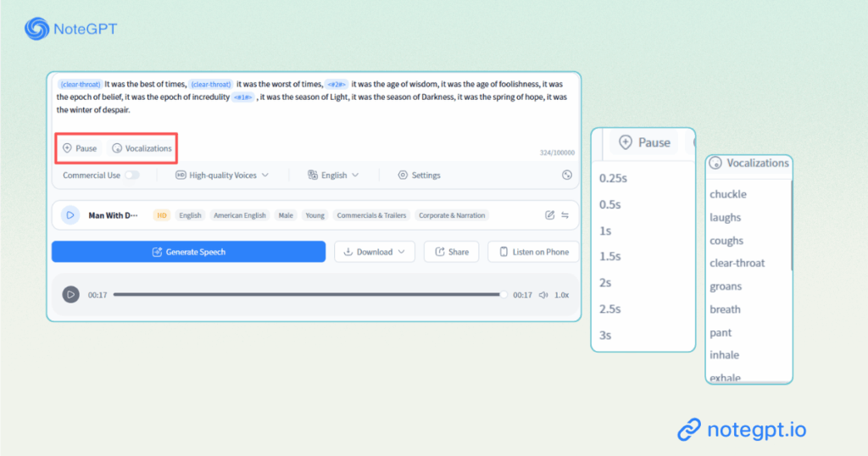Image resolution: width=868 pixels, height=456 pixels.
Task: Click the NoteGPT swirl logo icon
Action: (36, 29)
